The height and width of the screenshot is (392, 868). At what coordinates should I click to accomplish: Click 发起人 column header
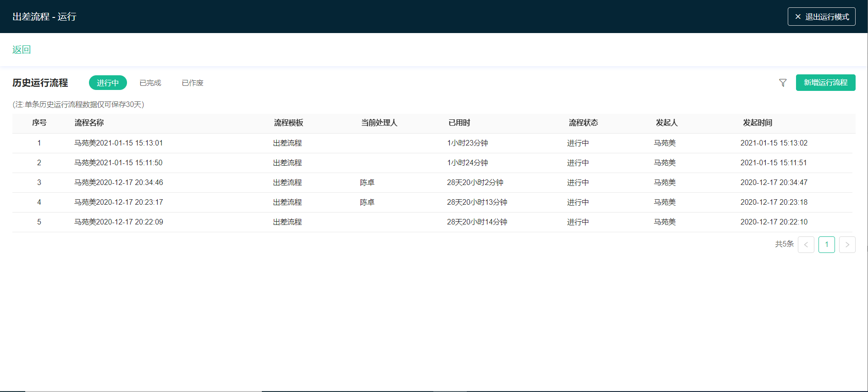pos(666,123)
